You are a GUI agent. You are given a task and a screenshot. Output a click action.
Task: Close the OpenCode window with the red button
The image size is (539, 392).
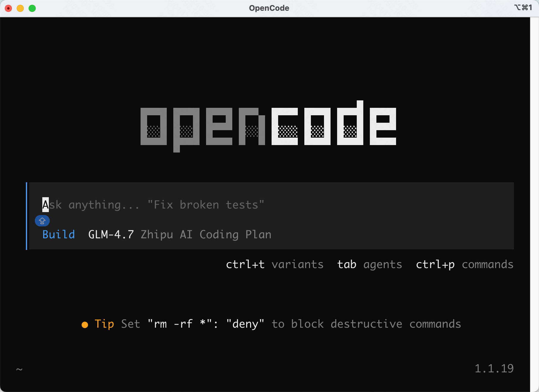click(x=8, y=8)
